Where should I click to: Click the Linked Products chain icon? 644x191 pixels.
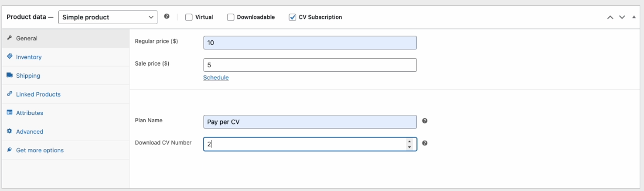9,94
